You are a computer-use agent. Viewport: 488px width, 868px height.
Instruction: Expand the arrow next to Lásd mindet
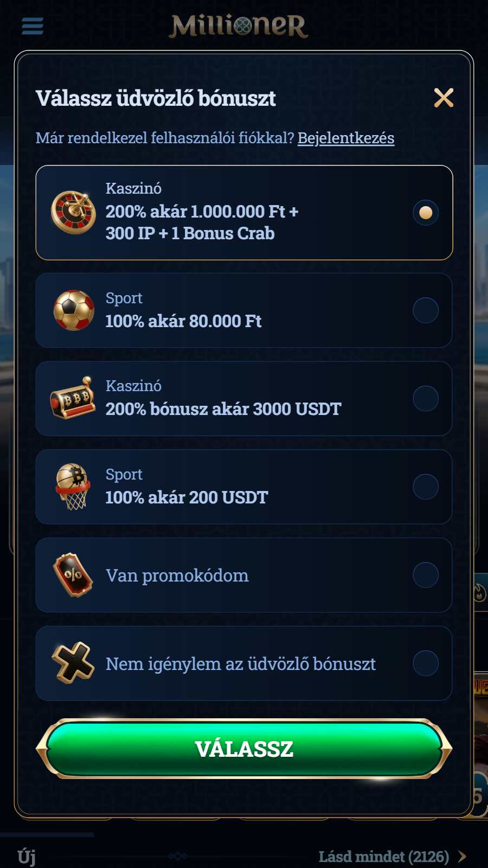pos(462,856)
